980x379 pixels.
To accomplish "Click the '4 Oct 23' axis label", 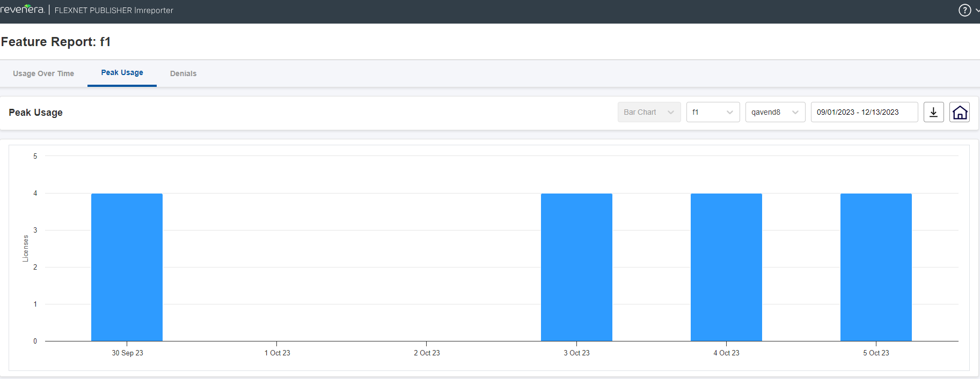I will pos(726,353).
